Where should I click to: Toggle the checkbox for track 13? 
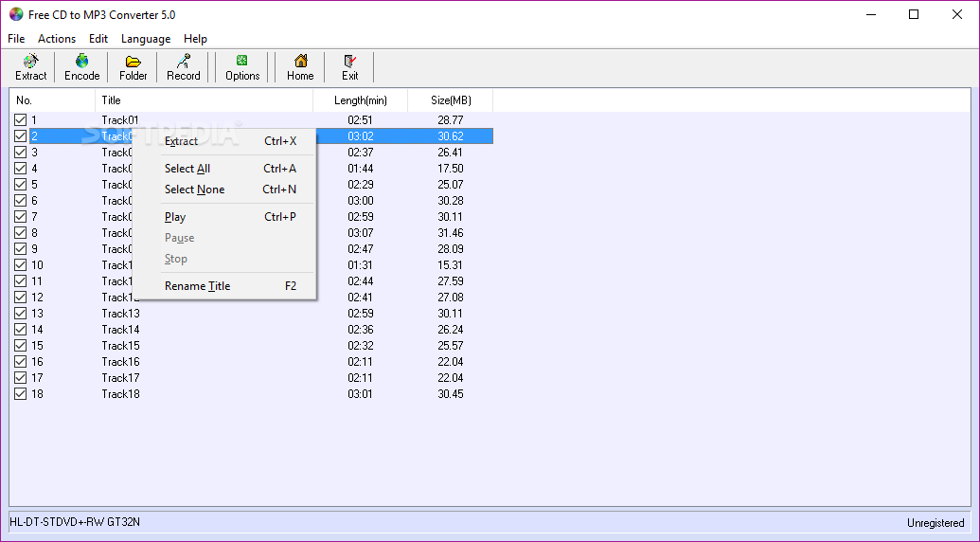(21, 314)
